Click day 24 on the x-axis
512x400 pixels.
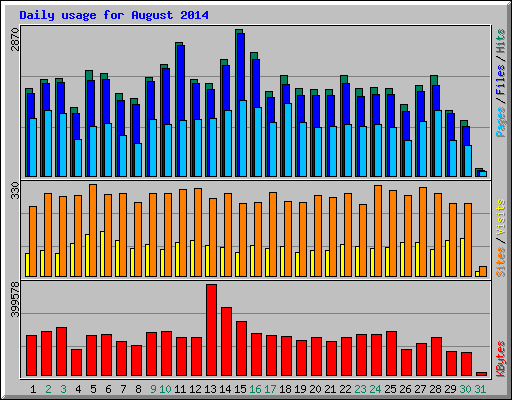point(375,389)
